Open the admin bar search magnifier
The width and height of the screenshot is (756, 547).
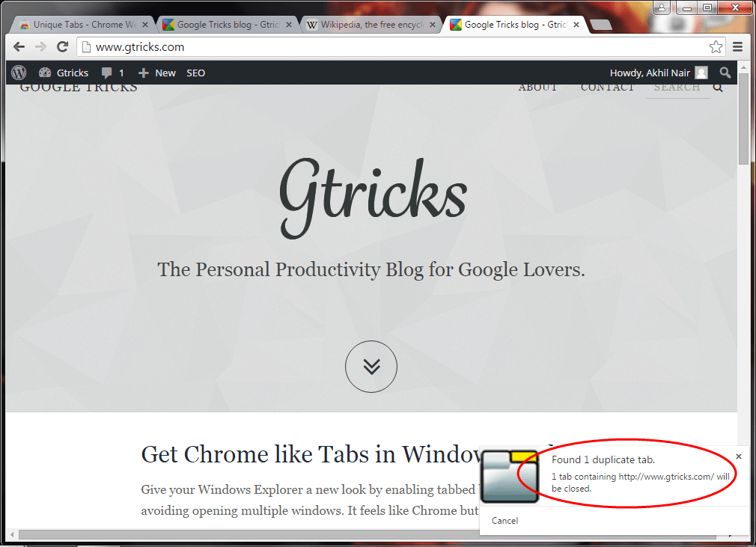coord(725,73)
